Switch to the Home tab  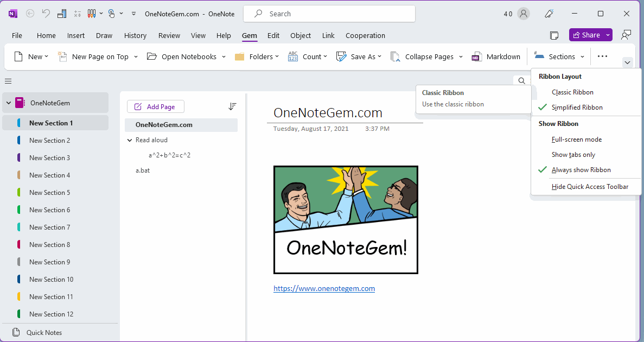[x=46, y=35]
